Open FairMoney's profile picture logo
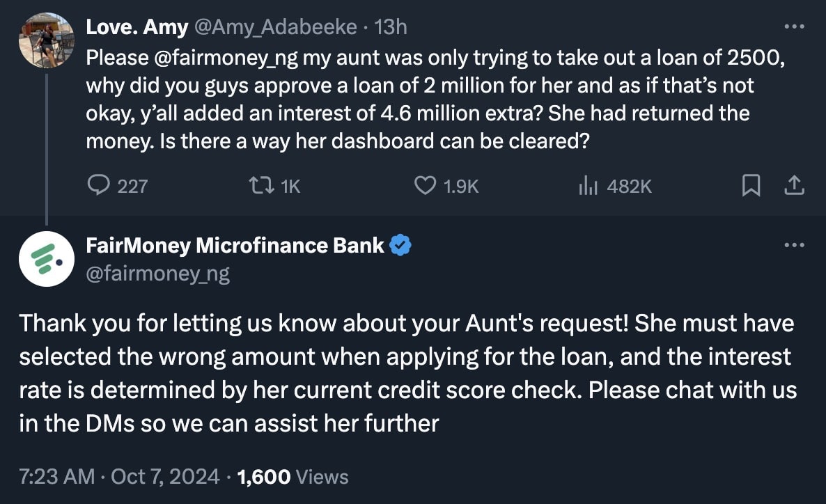The image size is (826, 504). click(47, 259)
